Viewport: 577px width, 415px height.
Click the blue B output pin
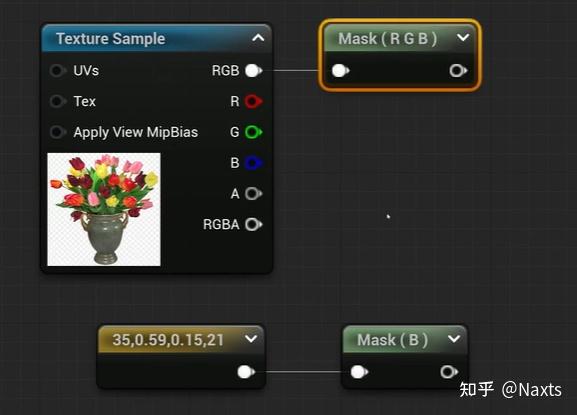[x=254, y=163]
